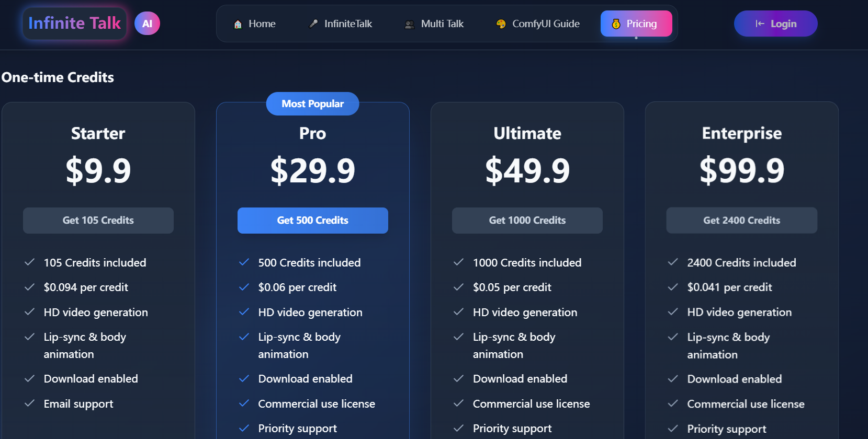Click checkmark beside Enterprise Priority support
Viewport: 868px width, 439px height.
[x=673, y=429]
